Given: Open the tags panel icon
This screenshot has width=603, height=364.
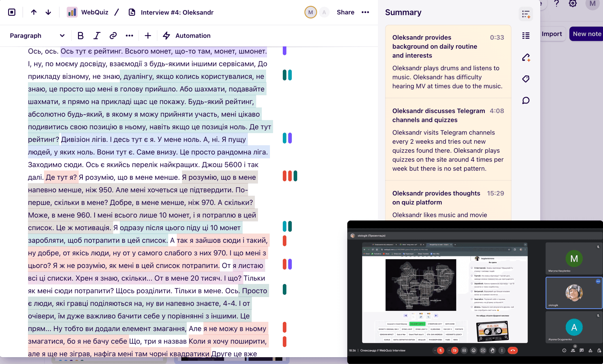Looking at the screenshot, I should [x=526, y=79].
